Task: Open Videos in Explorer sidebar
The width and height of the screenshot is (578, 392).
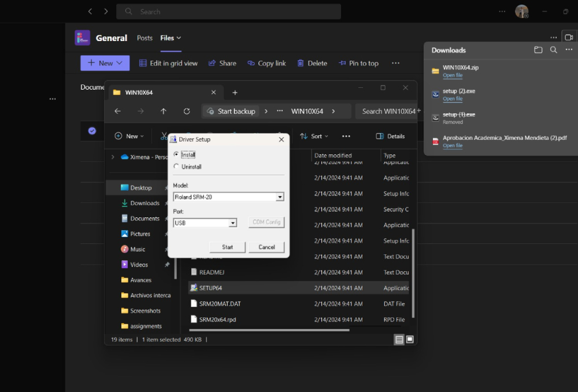Action: [x=139, y=265]
